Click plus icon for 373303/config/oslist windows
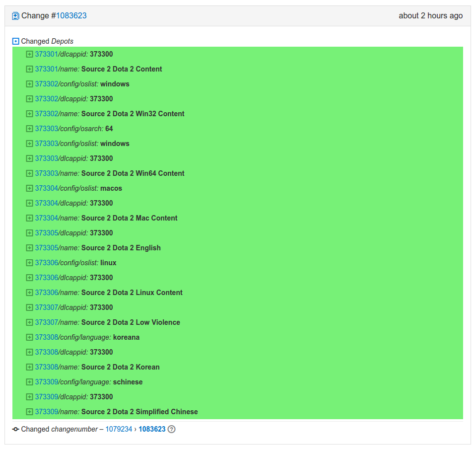Viewport: 476px width, 449px height. point(29,144)
